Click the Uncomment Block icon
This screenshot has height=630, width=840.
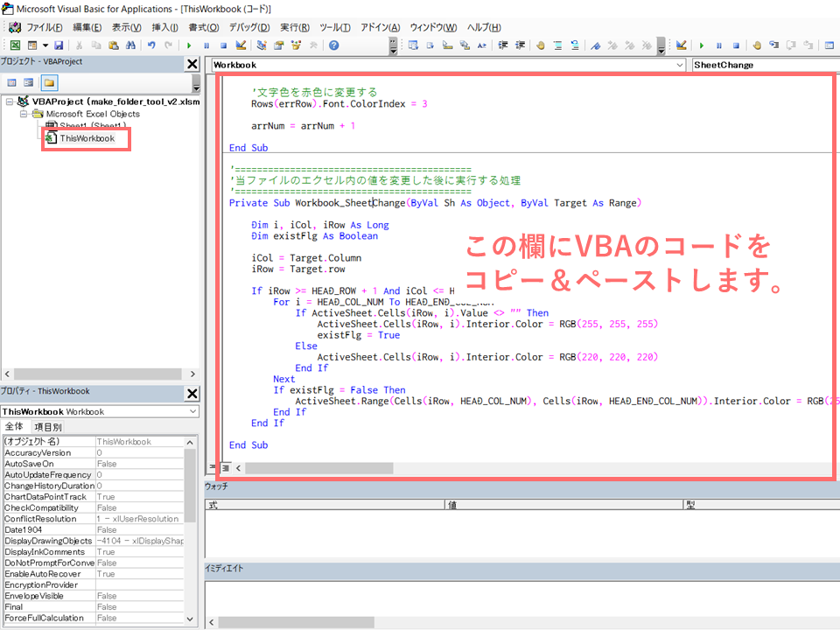point(575,45)
